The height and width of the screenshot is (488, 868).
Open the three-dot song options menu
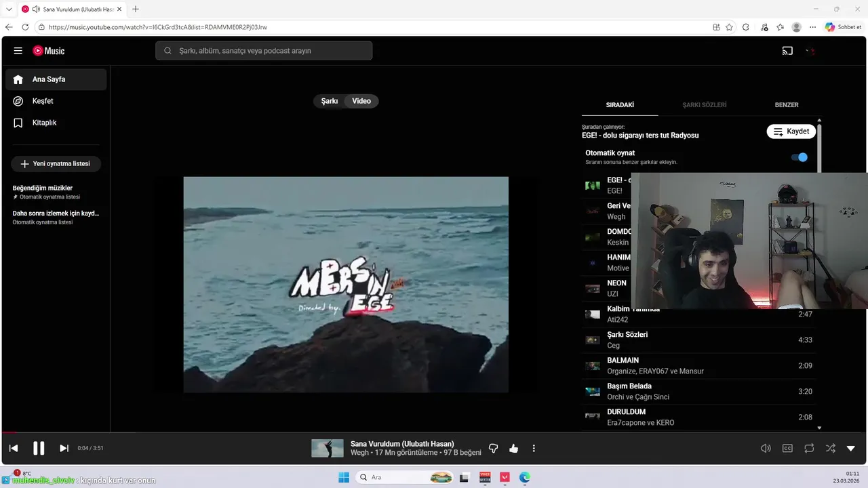pyautogui.click(x=534, y=448)
